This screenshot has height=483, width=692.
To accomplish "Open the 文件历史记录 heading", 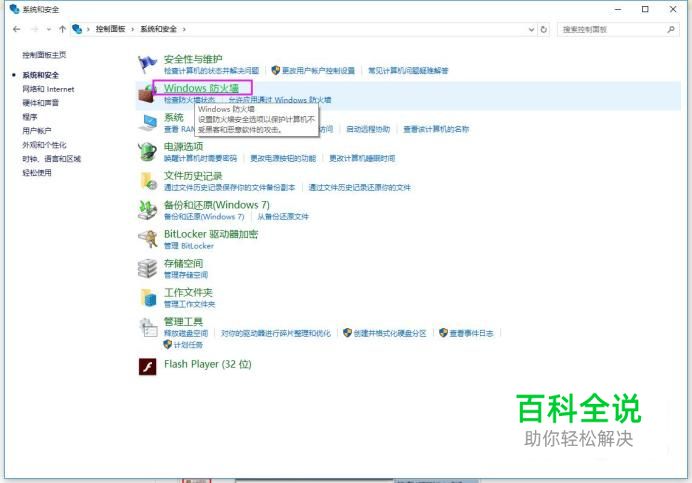I will pos(193,176).
